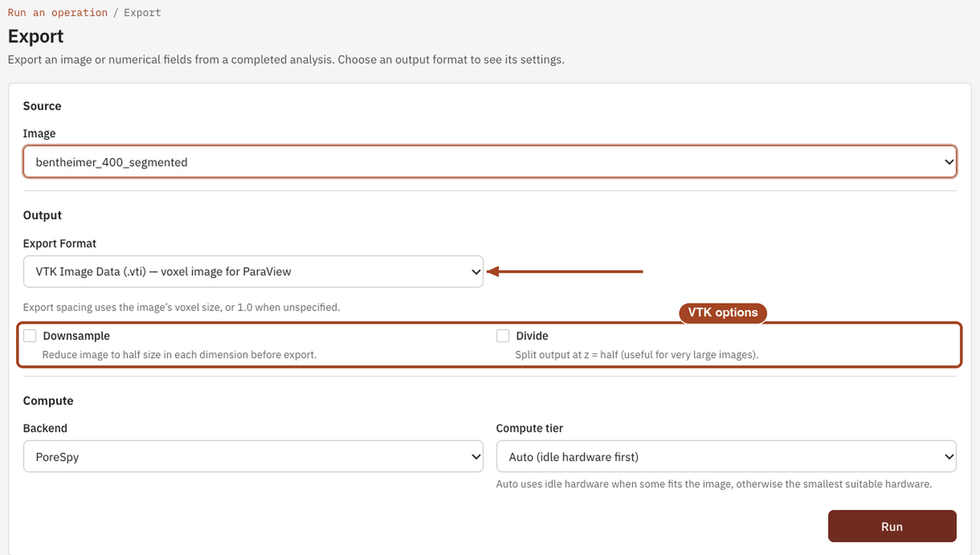Click the 'Export Format' field label
The image size is (980, 555).
59,243
